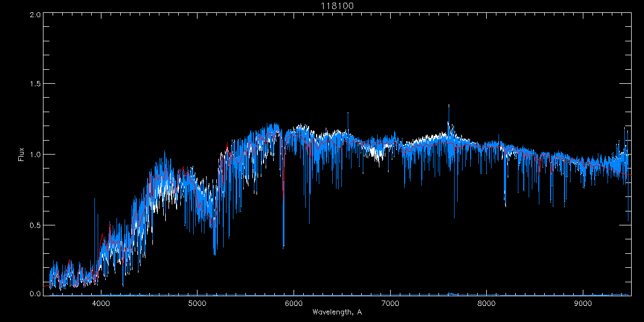Viewport: 644px width, 322px height.
Task: Click the 1.0 y-axis tick label
Action: click(x=35, y=155)
